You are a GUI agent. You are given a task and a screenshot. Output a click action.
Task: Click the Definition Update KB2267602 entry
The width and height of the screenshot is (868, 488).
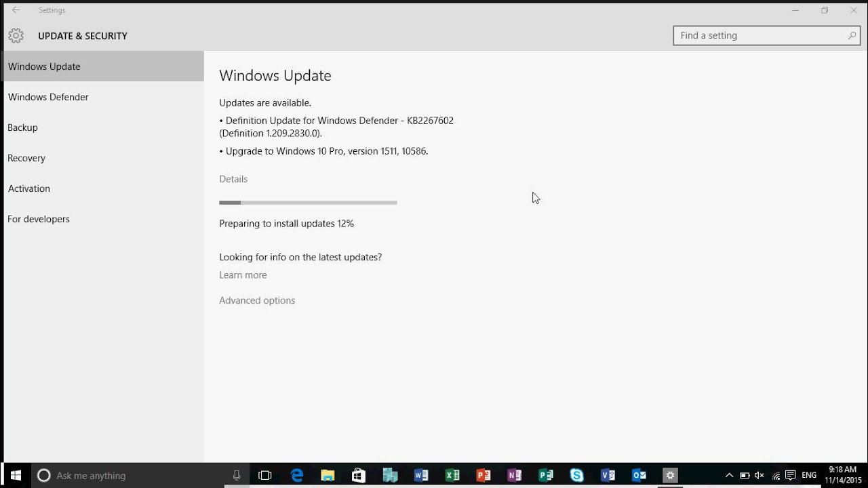(x=336, y=127)
